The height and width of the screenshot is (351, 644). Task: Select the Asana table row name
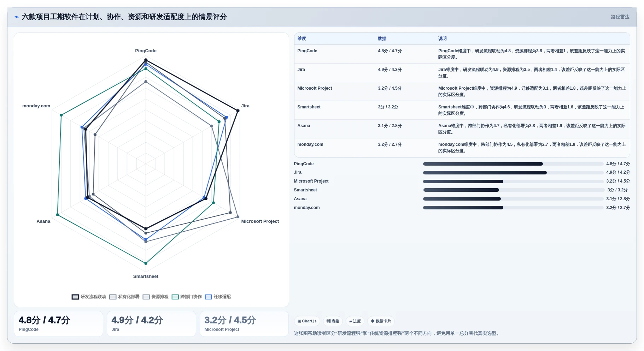pos(304,126)
